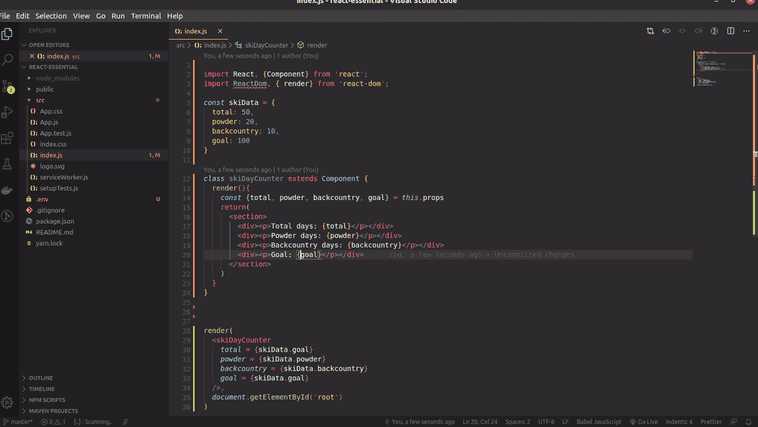Open the View menu
This screenshot has height=427, width=758.
point(81,16)
